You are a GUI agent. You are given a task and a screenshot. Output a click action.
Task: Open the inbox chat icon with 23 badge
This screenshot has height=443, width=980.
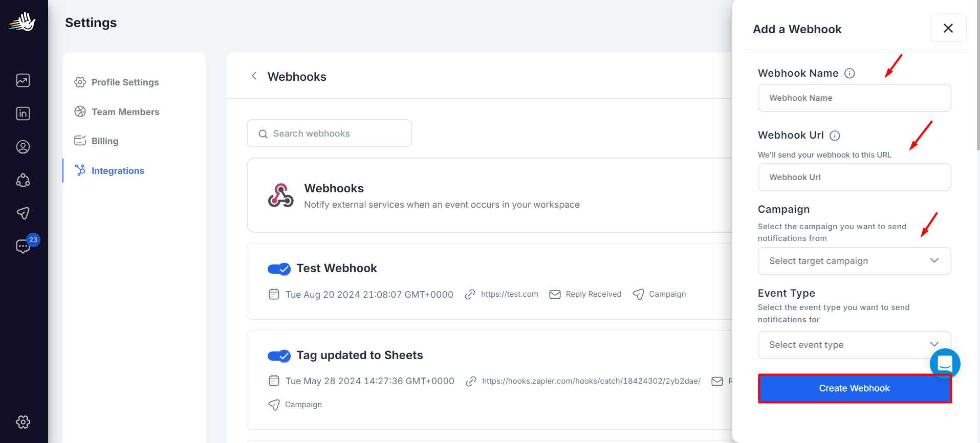[24, 246]
